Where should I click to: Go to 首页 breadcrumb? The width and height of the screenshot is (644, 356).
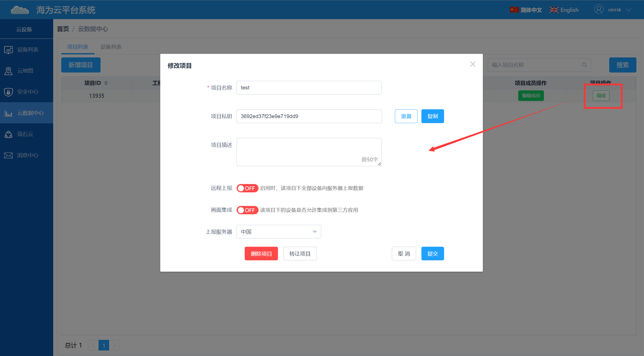(x=63, y=29)
